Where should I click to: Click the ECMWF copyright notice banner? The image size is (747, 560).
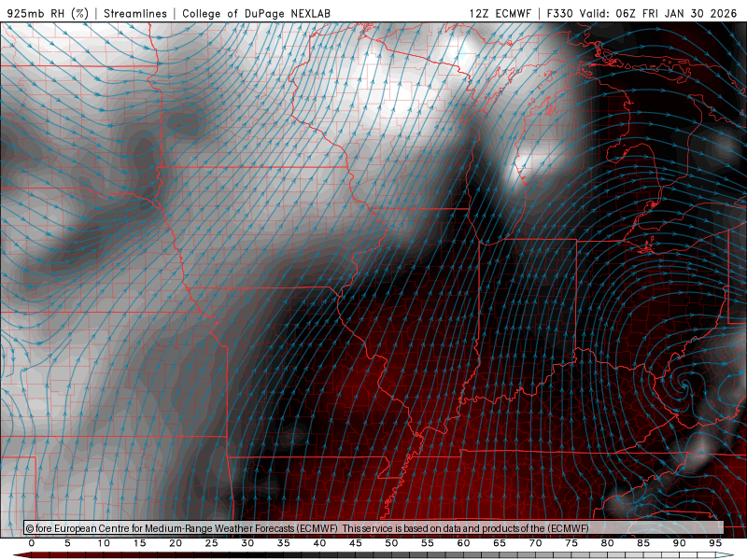[x=373, y=528]
